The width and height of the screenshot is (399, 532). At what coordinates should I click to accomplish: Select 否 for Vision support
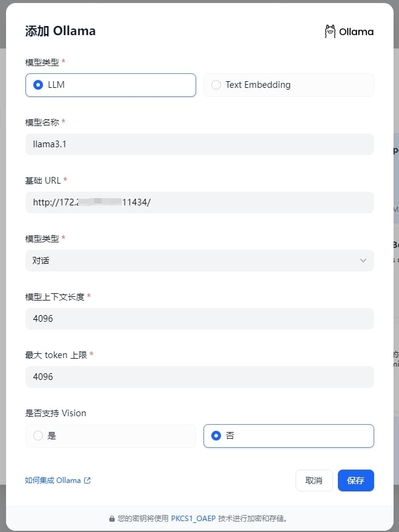coord(216,436)
